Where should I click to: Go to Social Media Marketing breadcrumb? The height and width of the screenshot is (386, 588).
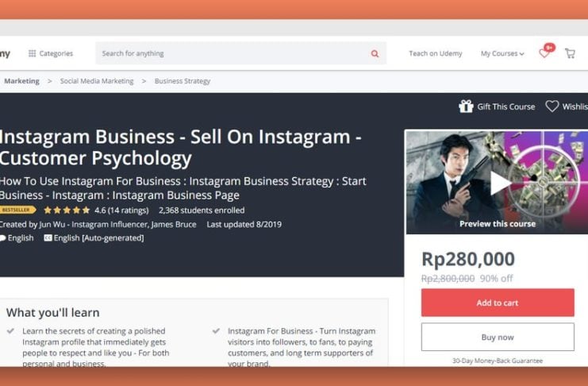click(x=97, y=81)
